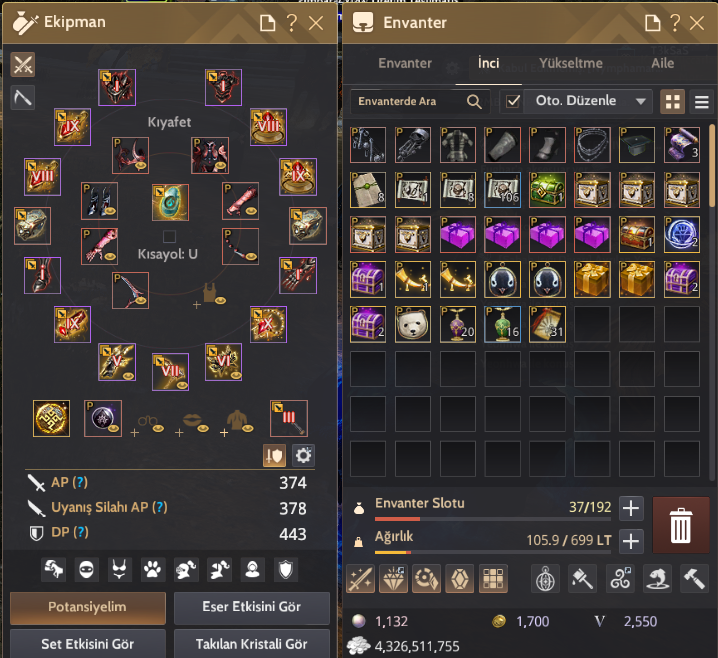Click the pickaxe life gear icon

(x=23, y=97)
